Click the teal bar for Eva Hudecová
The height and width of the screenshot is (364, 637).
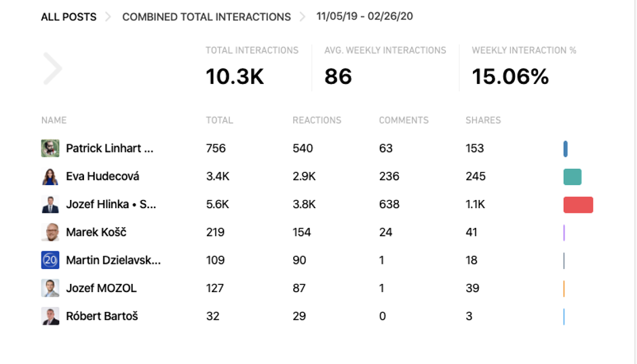click(x=572, y=177)
